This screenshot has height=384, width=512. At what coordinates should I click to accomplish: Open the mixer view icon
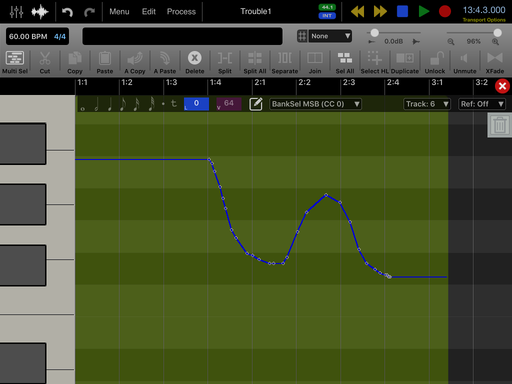pos(16,12)
